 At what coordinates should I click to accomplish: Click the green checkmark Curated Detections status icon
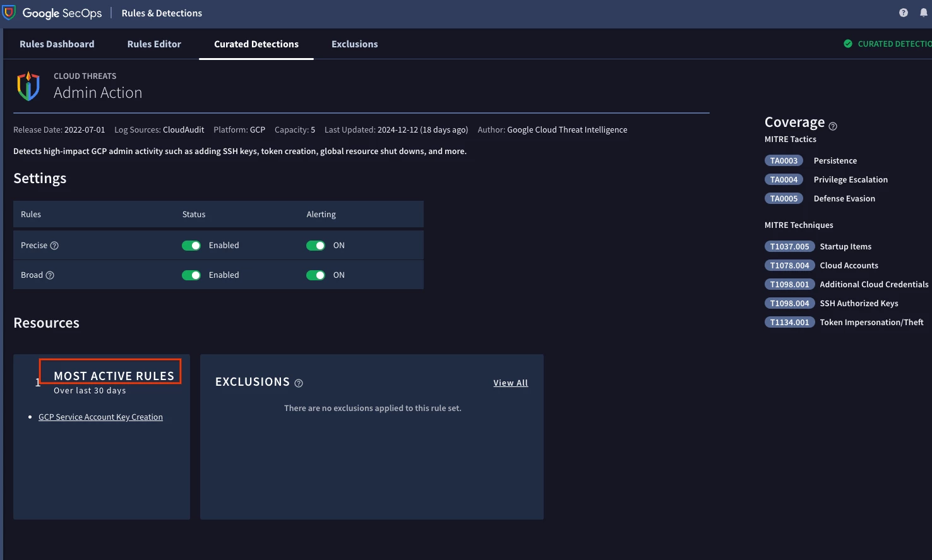click(x=848, y=44)
